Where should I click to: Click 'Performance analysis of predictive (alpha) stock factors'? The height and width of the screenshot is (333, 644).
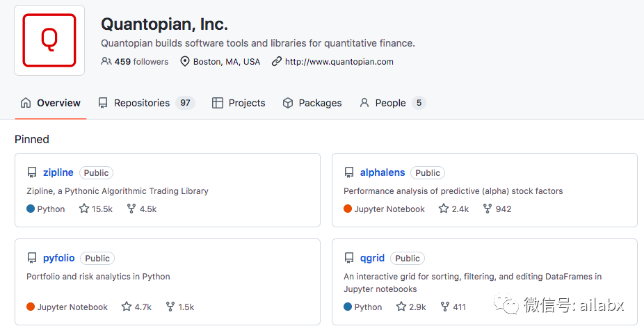(453, 191)
